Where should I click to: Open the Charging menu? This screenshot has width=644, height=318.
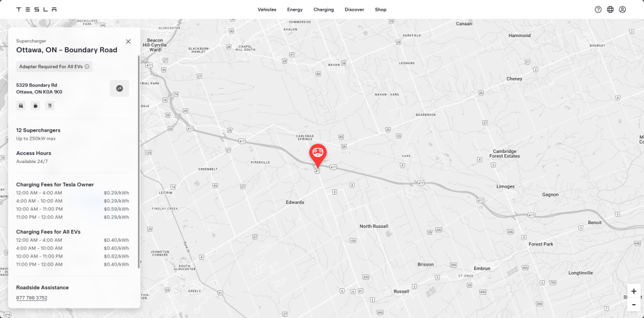324,9
